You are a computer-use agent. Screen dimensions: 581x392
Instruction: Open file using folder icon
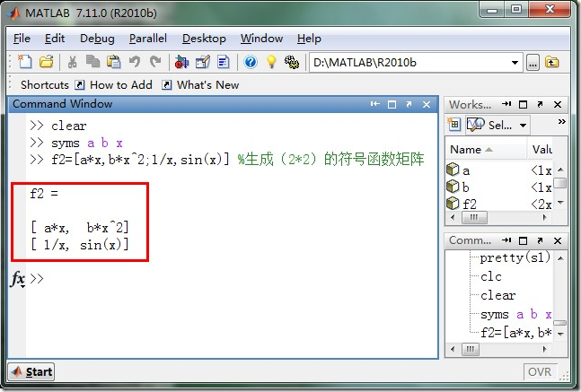47,62
